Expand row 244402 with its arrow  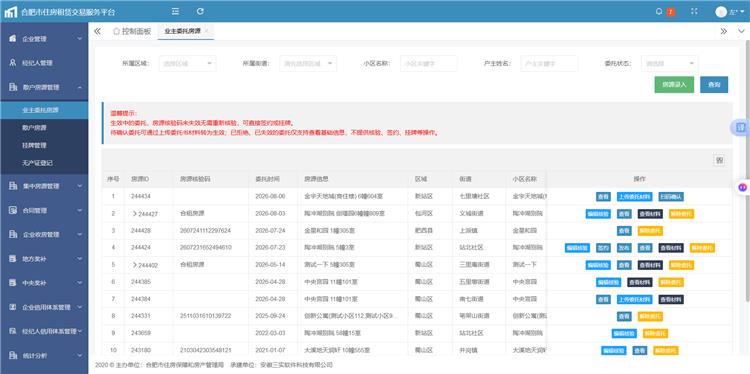point(134,265)
